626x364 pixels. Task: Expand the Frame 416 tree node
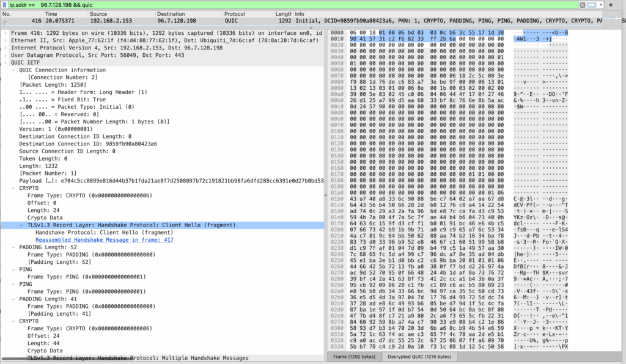[x=5, y=33]
